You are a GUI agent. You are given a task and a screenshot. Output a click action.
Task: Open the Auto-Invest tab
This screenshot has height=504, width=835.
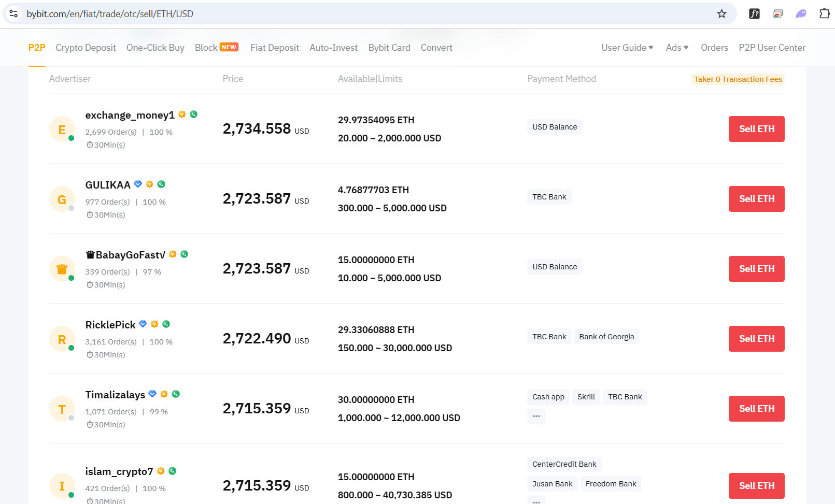point(334,48)
